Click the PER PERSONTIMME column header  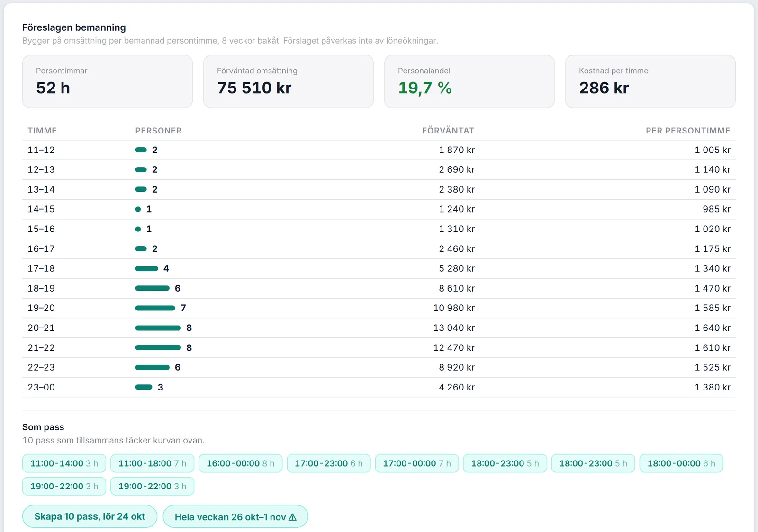click(688, 131)
